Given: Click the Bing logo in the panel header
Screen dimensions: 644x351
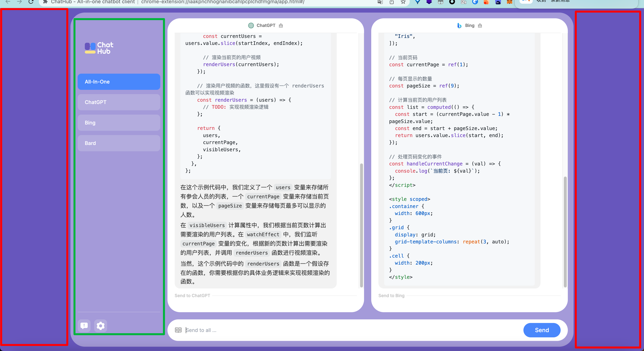Looking at the screenshot, I should 459,26.
